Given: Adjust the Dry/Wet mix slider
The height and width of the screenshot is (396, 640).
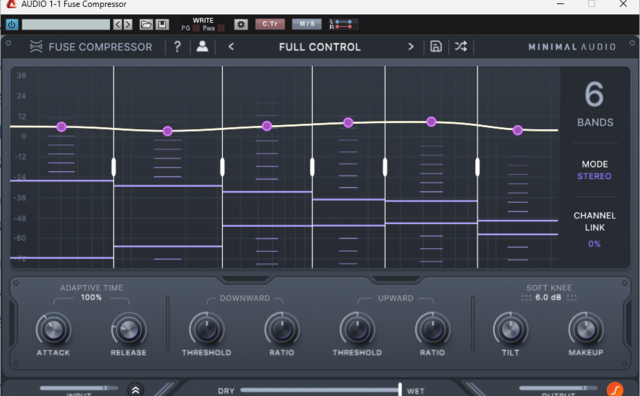Looking at the screenshot, I should tap(321, 389).
